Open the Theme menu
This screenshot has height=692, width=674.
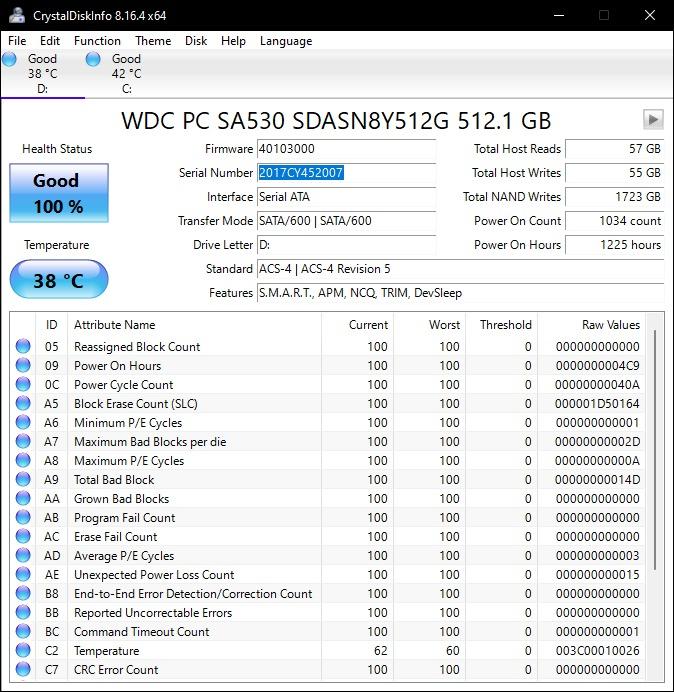point(153,41)
